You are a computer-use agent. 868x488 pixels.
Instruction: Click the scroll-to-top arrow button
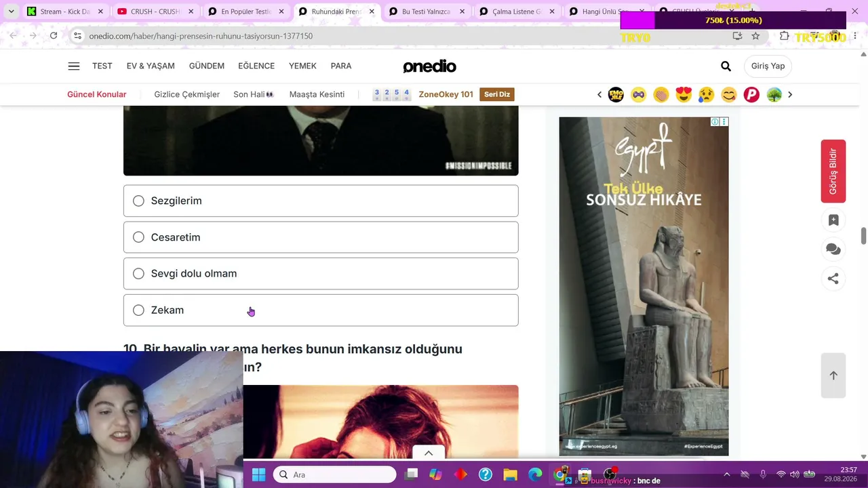pyautogui.click(x=833, y=375)
